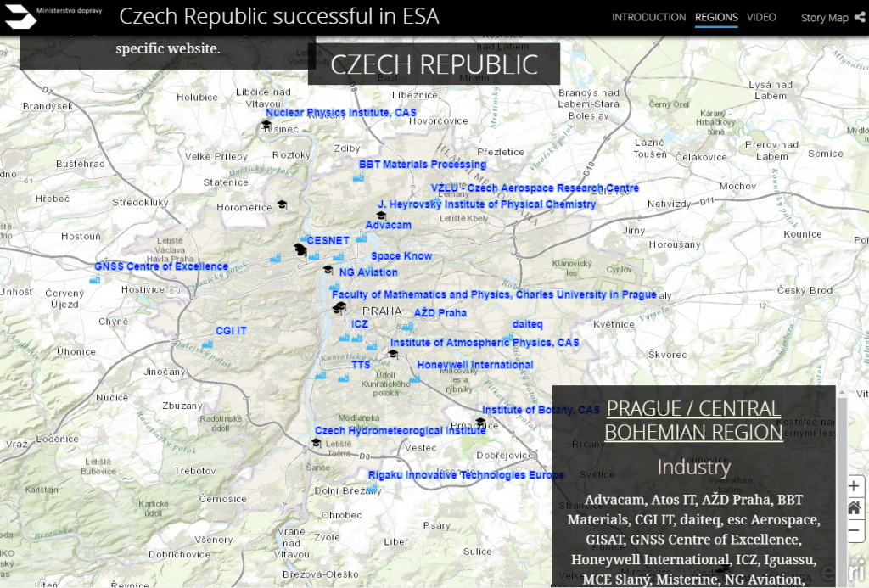Click the blue 'AŽD Praha' map label
Image resolution: width=869 pixels, height=588 pixels.
(x=440, y=312)
